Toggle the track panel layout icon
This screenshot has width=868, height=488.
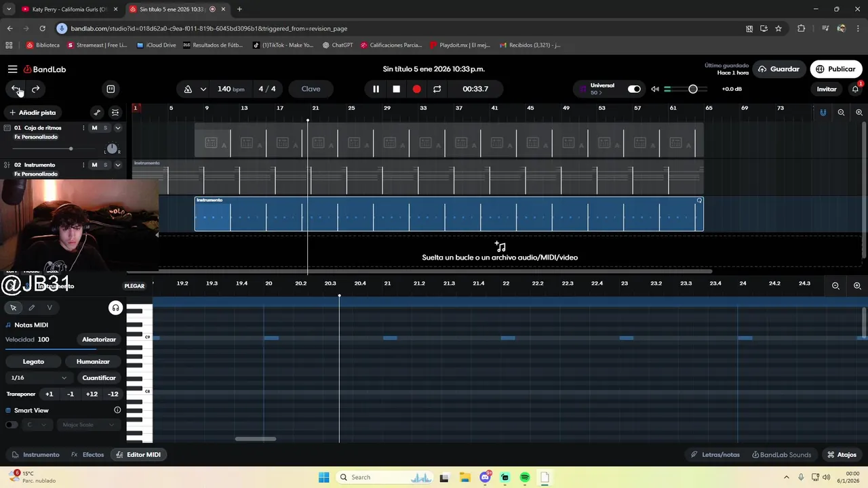[x=111, y=89]
